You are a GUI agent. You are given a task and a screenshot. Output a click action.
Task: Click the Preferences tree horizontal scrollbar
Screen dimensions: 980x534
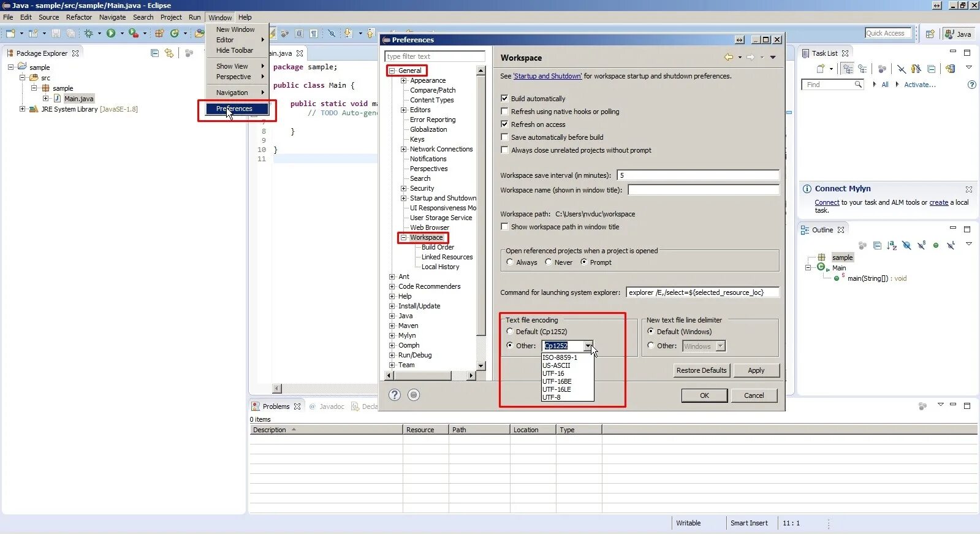[431, 375]
